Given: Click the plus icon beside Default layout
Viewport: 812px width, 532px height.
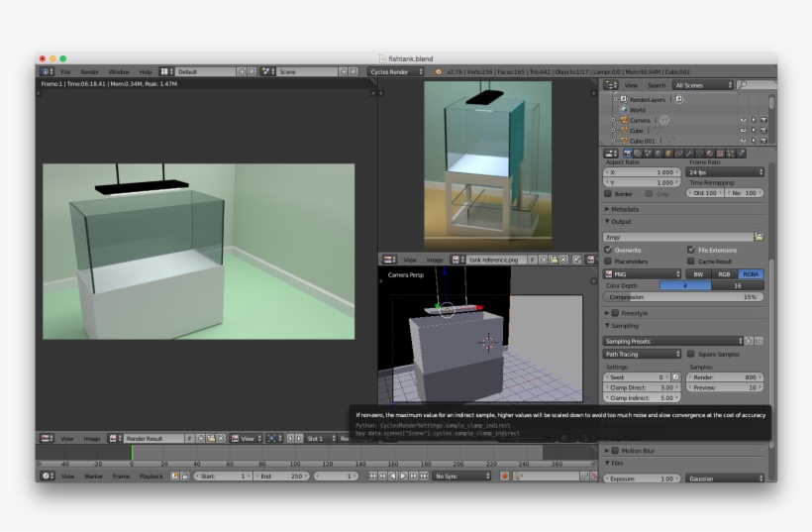Looking at the screenshot, I should click(242, 71).
